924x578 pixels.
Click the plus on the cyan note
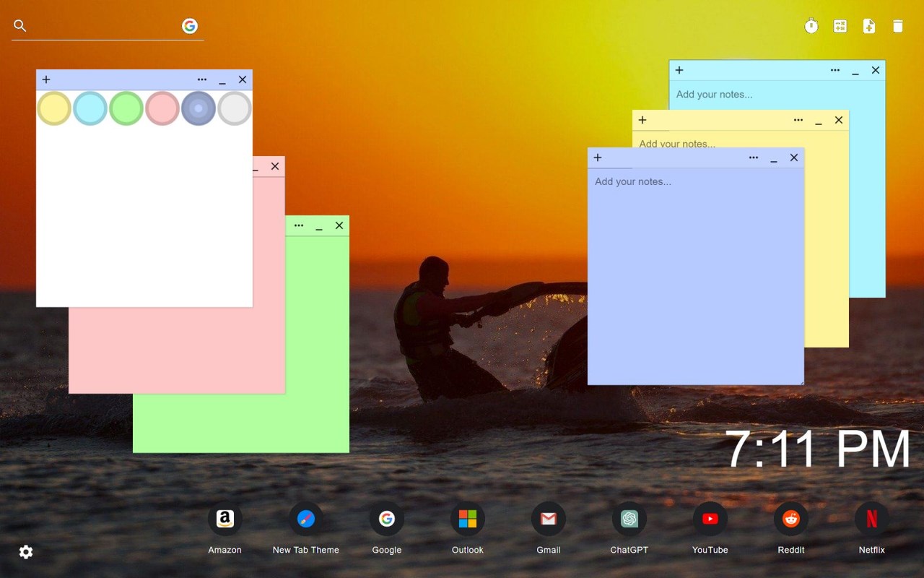pos(679,70)
